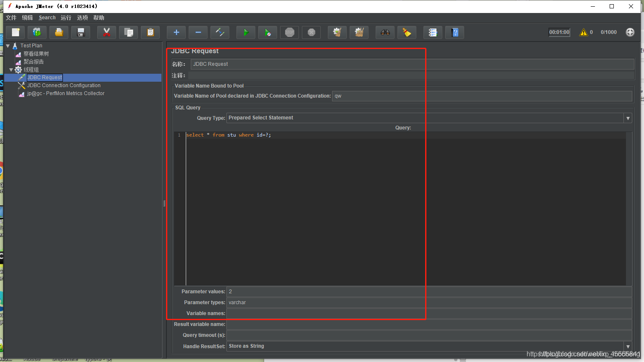Viewport: 644px width, 362px height.
Task: Click inside the SQL query editor
Action: [x=406, y=209]
